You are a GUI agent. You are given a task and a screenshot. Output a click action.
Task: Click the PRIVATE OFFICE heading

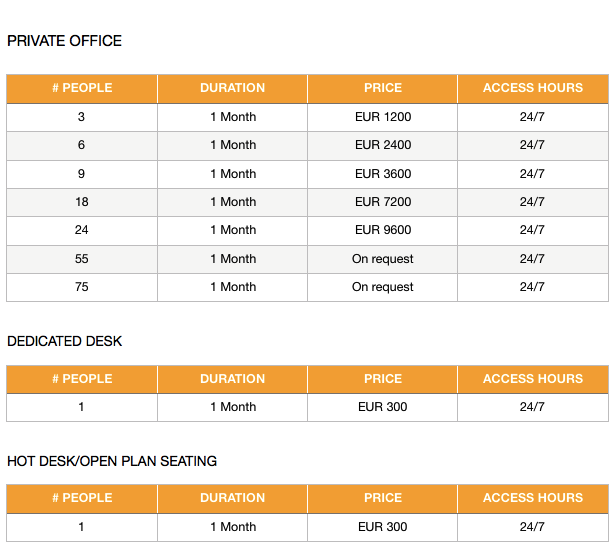[64, 41]
